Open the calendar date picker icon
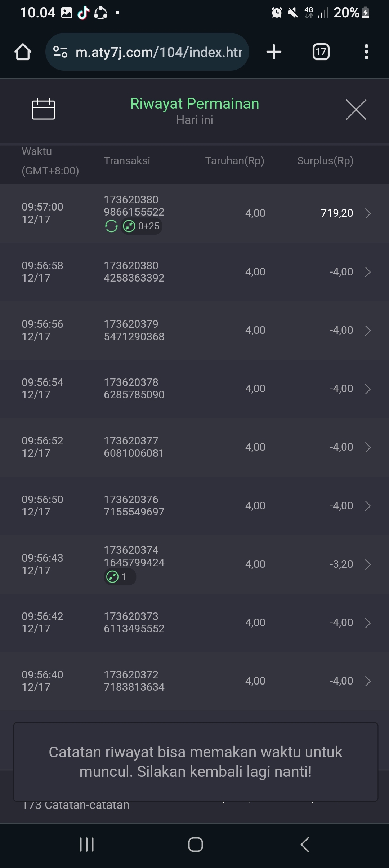The height and width of the screenshot is (868, 389). 43,109
